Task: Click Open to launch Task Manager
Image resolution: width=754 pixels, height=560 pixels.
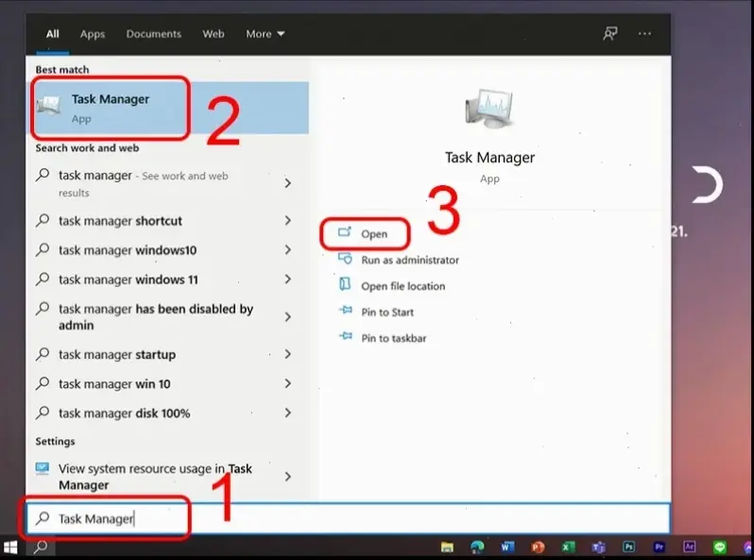Action: coord(373,234)
